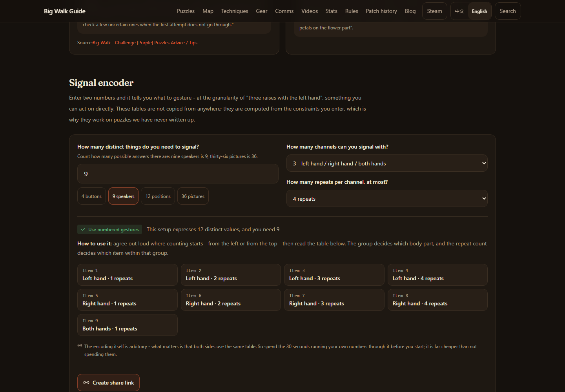
Task: Select the Item 2 Left hand card
Action: tap(231, 275)
